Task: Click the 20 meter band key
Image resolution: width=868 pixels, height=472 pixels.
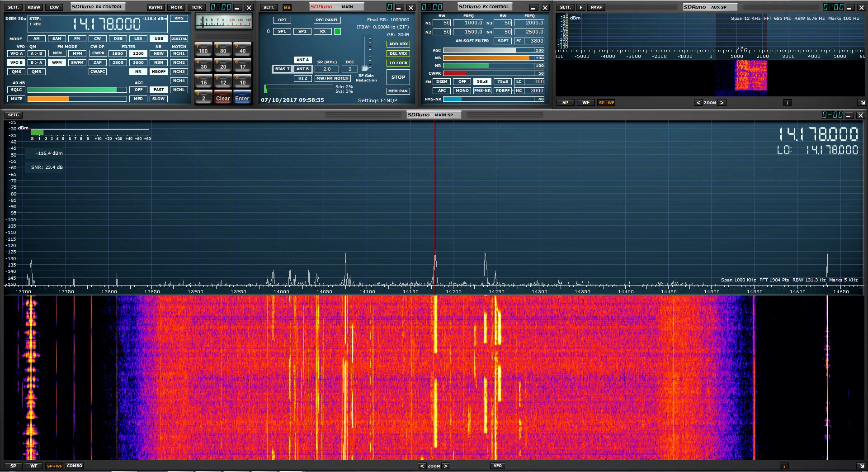Action: click(223, 65)
